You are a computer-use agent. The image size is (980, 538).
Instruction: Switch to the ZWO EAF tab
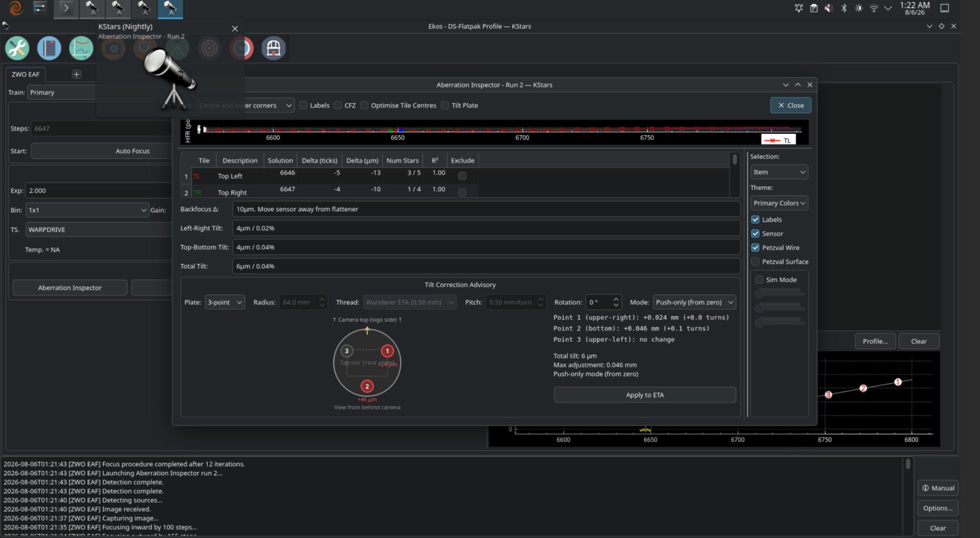(25, 74)
